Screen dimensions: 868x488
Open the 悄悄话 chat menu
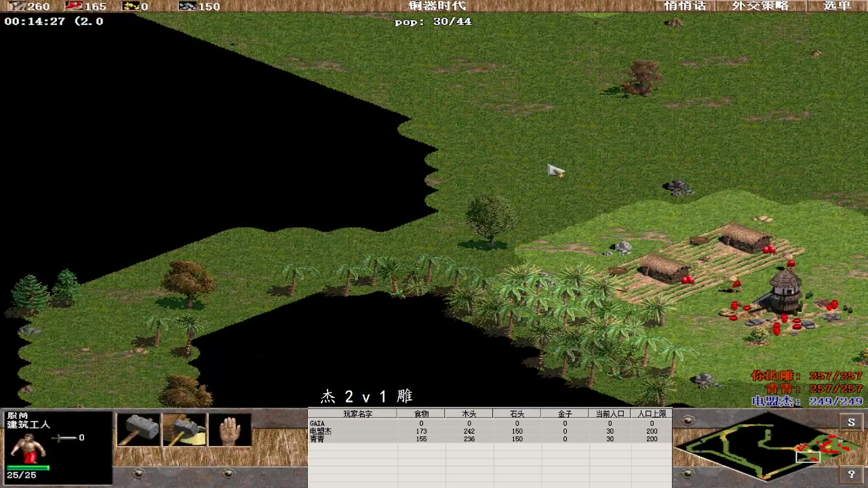685,6
